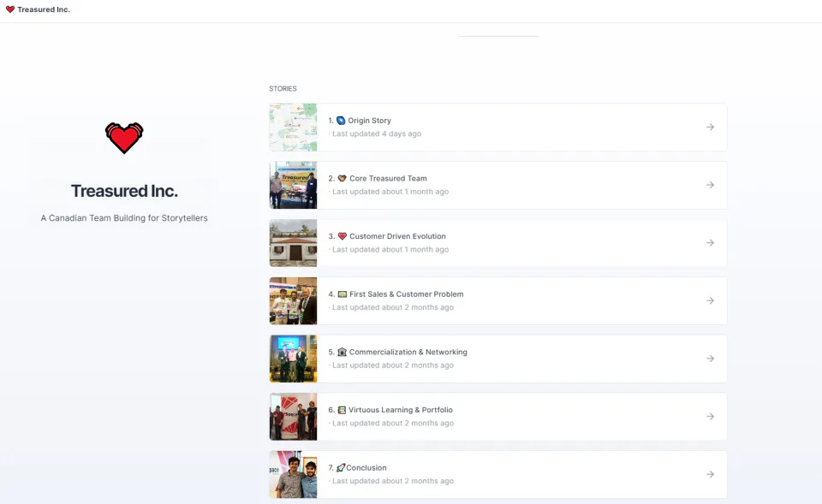The width and height of the screenshot is (822, 504).
Task: Open the Origin Story link
Action: (x=369, y=121)
